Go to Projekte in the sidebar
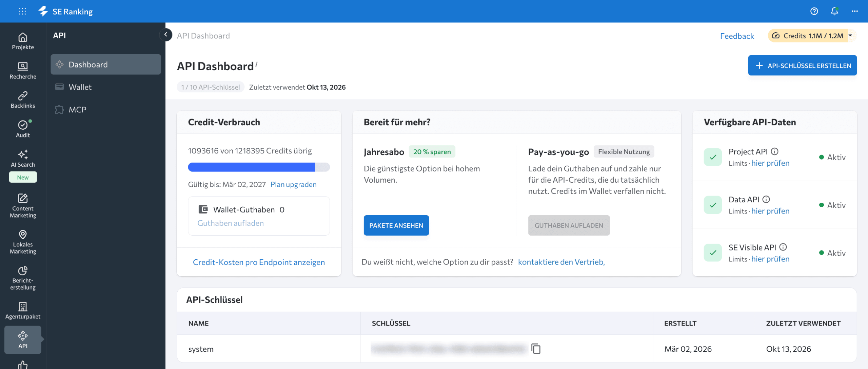 23,41
